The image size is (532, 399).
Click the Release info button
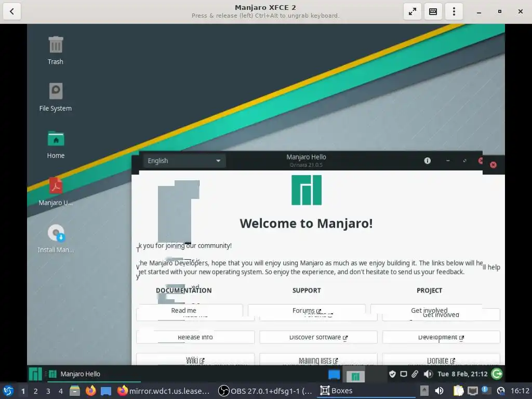pyautogui.click(x=195, y=337)
